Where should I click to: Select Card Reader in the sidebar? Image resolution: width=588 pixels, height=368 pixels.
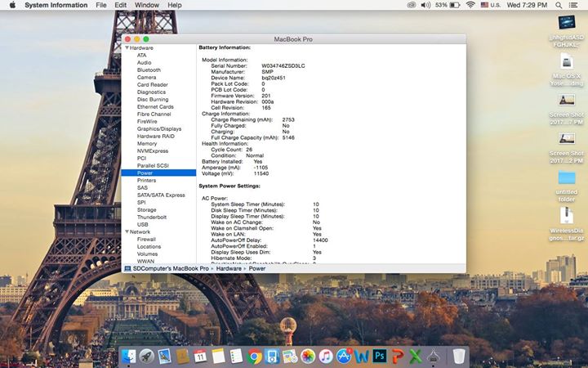[152, 85]
